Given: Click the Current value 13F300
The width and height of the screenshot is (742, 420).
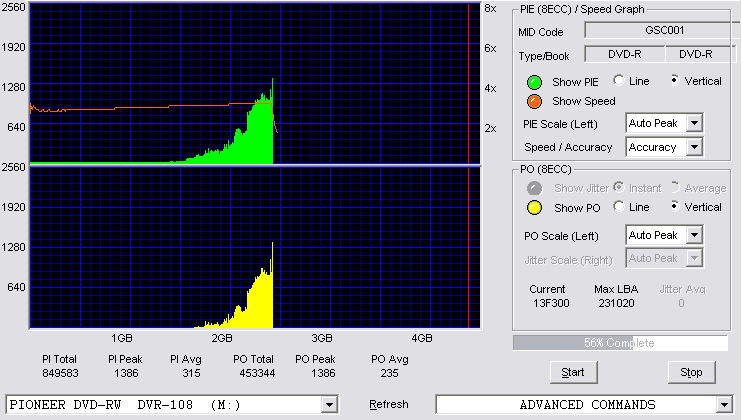Looking at the screenshot, I should pyautogui.click(x=551, y=303).
